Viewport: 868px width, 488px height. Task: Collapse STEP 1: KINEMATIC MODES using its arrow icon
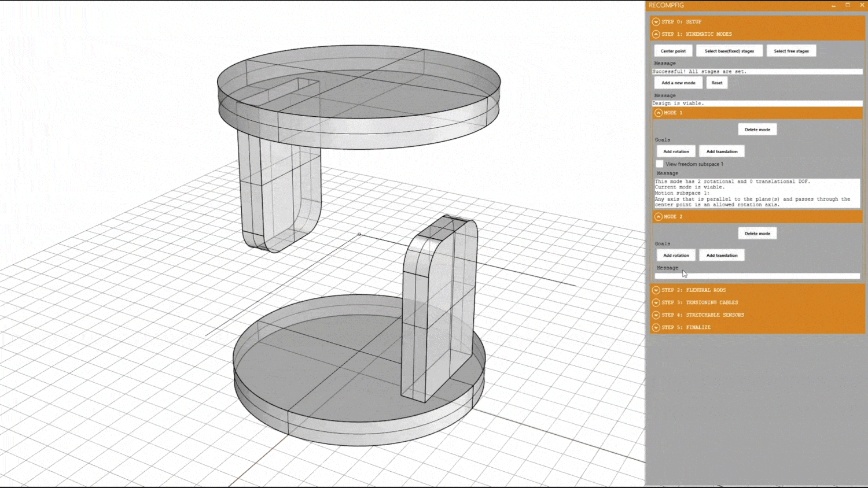[x=656, y=34]
